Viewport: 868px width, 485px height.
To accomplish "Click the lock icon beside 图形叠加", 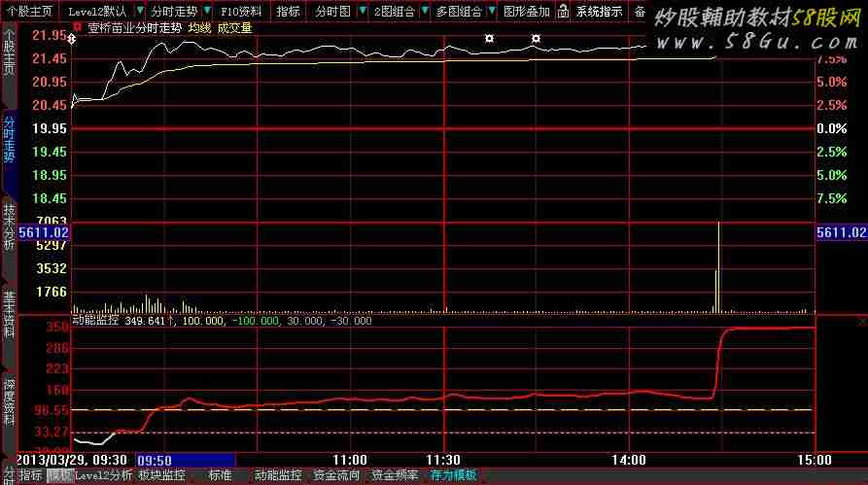I will (x=563, y=12).
